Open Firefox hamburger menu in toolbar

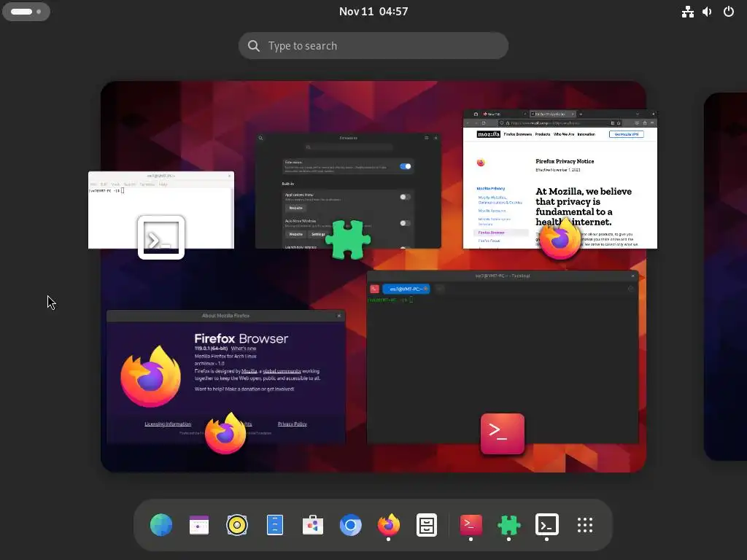click(x=652, y=122)
